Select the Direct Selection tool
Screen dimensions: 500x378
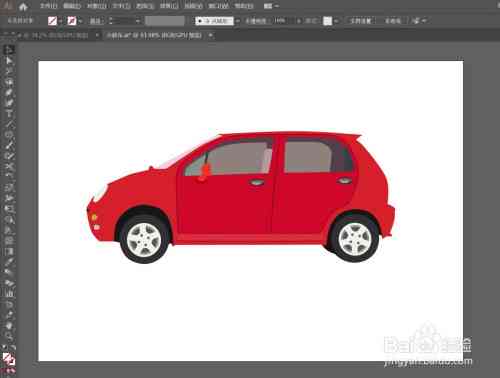[x=9, y=61]
